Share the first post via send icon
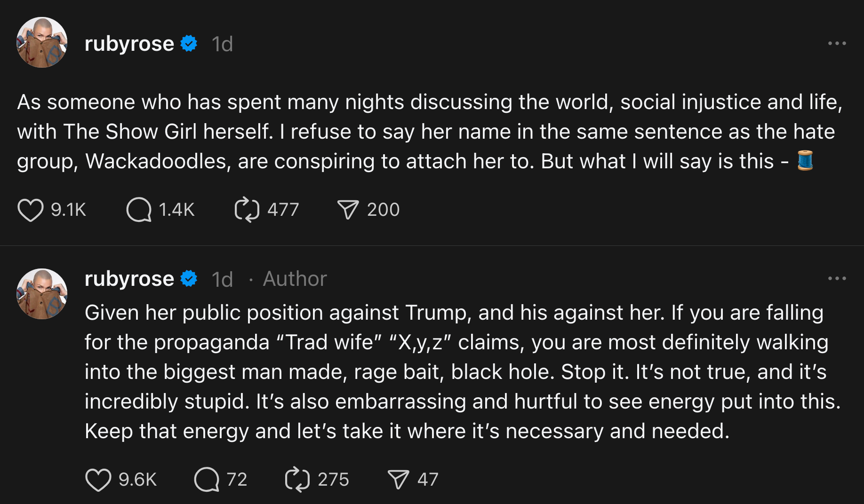This screenshot has height=504, width=864. click(348, 210)
